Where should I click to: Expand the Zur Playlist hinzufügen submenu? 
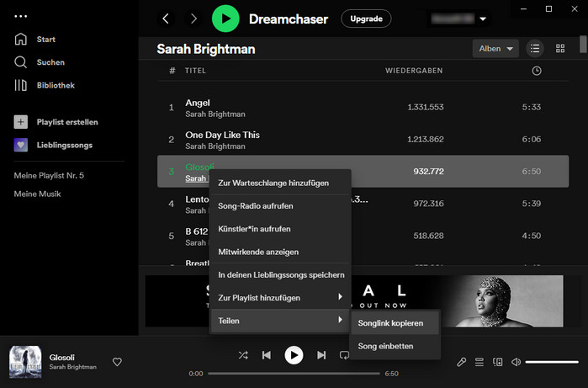(x=280, y=298)
